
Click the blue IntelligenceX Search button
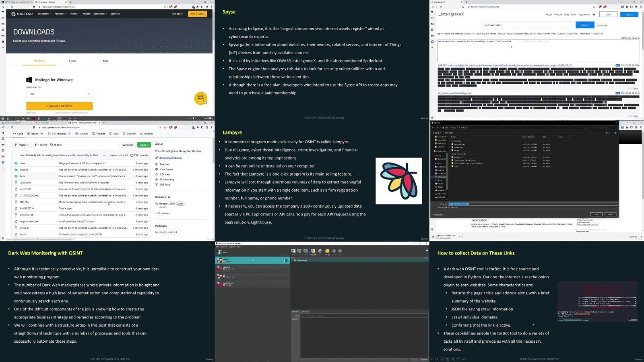[585, 25]
